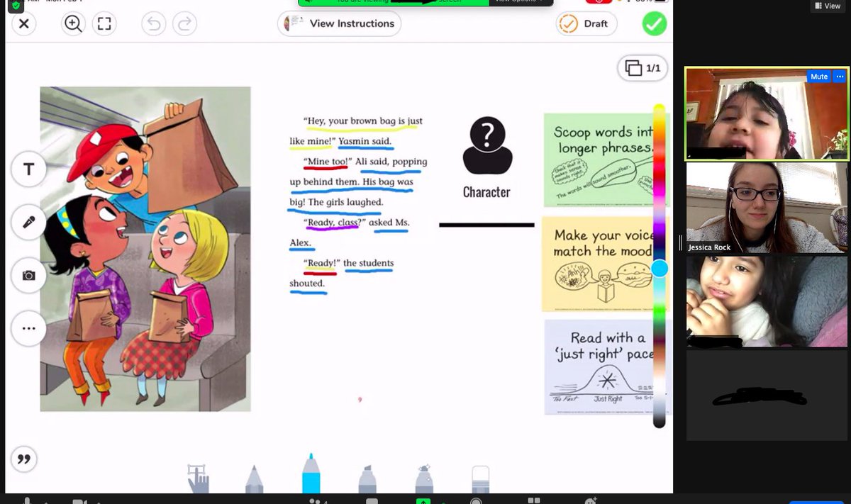Click the redo arrow button
Image resolution: width=851 pixels, height=504 pixels.
coord(184,23)
